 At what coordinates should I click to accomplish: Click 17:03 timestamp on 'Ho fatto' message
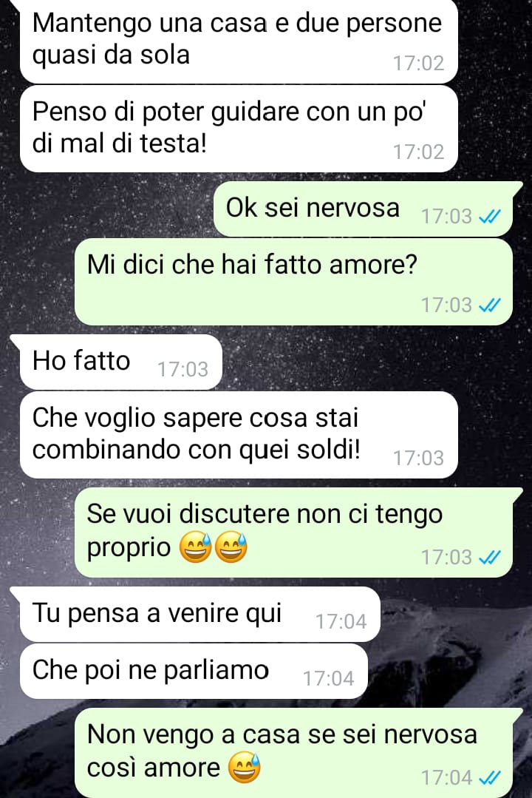click(183, 370)
